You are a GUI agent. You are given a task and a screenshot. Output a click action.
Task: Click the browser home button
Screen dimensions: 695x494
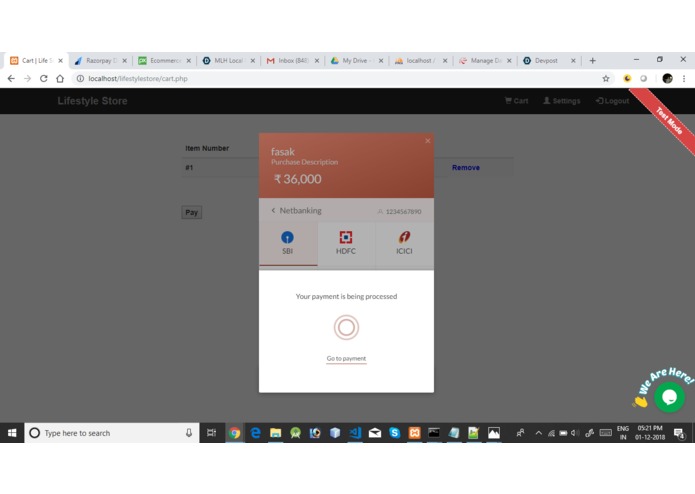click(x=60, y=78)
